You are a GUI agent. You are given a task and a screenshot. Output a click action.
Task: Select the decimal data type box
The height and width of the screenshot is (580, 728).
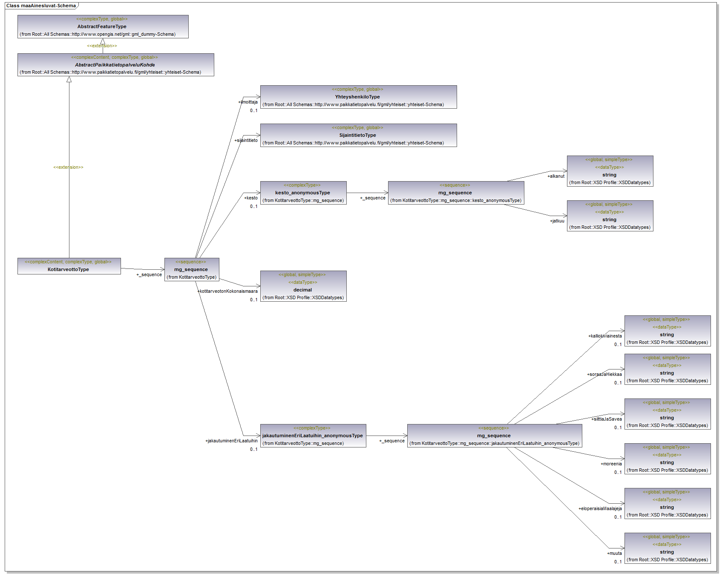[x=303, y=286]
